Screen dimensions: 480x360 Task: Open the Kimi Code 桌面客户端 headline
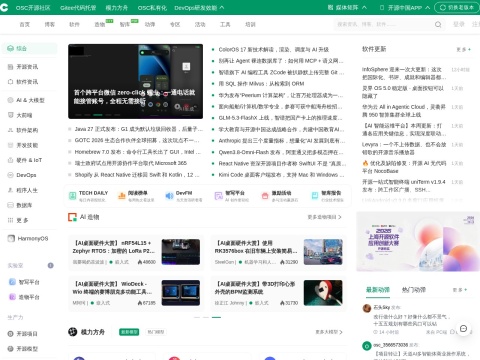coord(281,175)
